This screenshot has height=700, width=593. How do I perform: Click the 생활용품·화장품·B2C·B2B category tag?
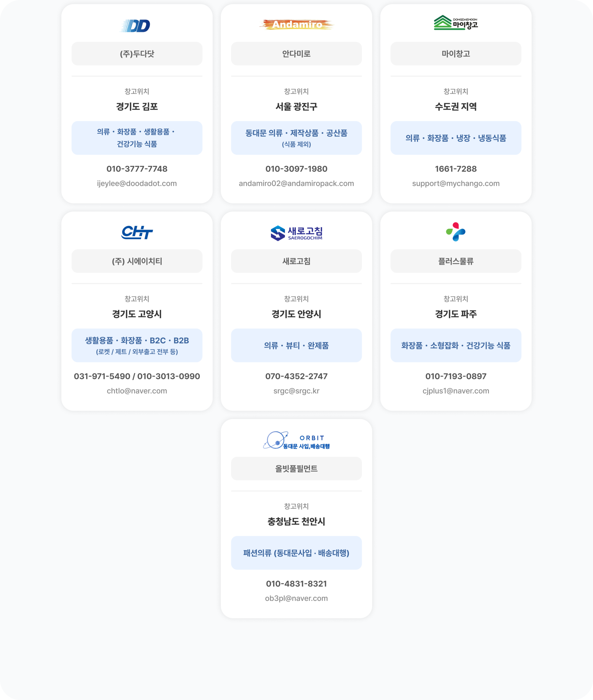point(137,345)
